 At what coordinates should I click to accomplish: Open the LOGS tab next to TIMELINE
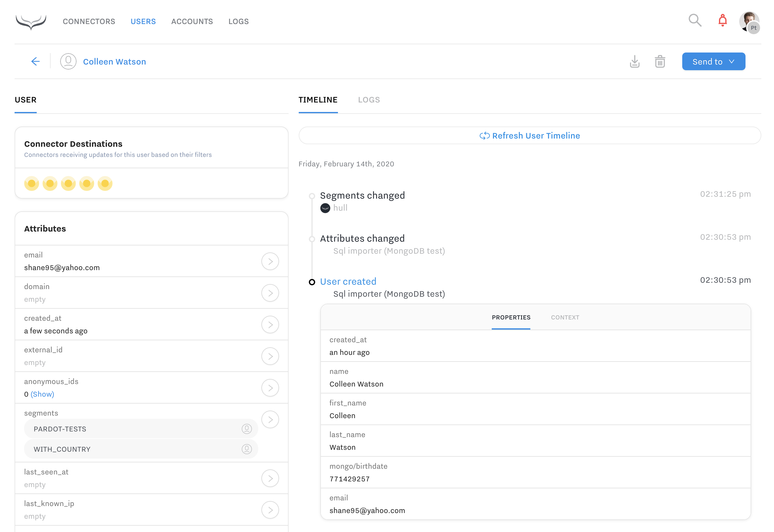point(369,100)
